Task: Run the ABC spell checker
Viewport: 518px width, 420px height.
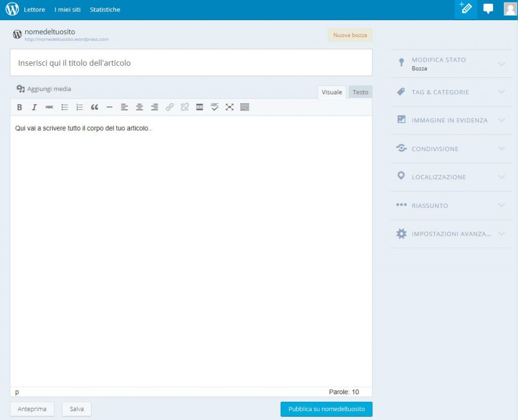Action: (214, 107)
